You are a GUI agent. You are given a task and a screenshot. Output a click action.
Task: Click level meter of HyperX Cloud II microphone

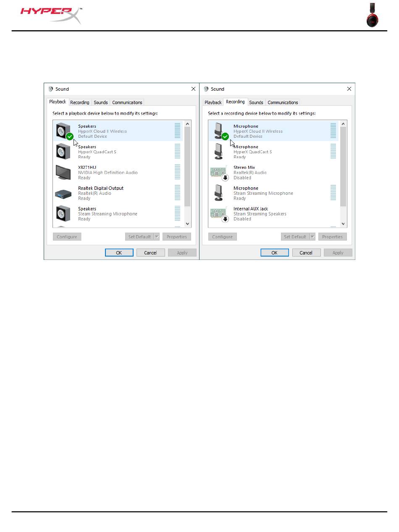(x=333, y=131)
